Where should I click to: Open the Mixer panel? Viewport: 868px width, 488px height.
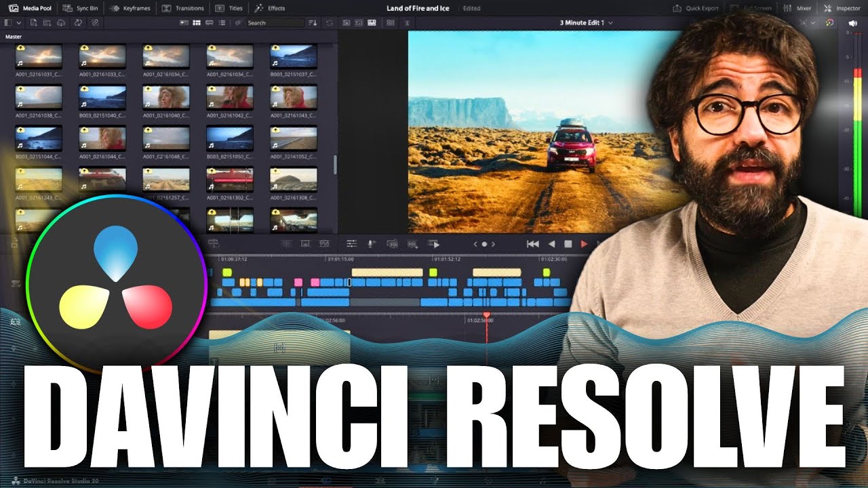pyautogui.click(x=797, y=8)
